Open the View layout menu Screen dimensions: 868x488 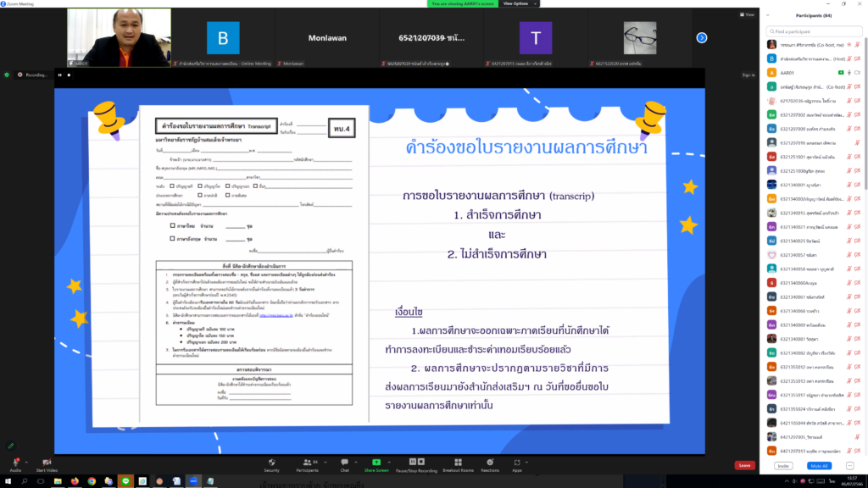pos(747,15)
